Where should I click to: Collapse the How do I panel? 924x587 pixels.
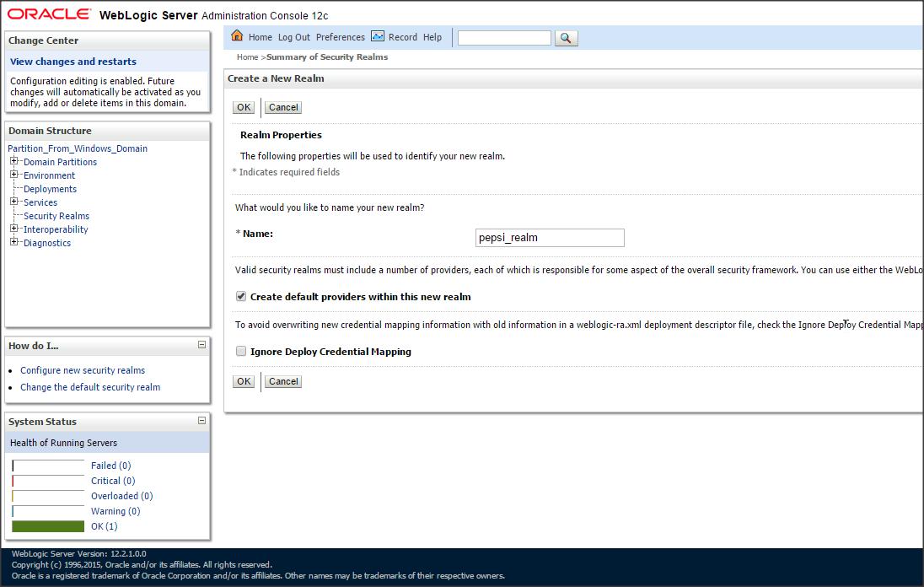tap(201, 345)
